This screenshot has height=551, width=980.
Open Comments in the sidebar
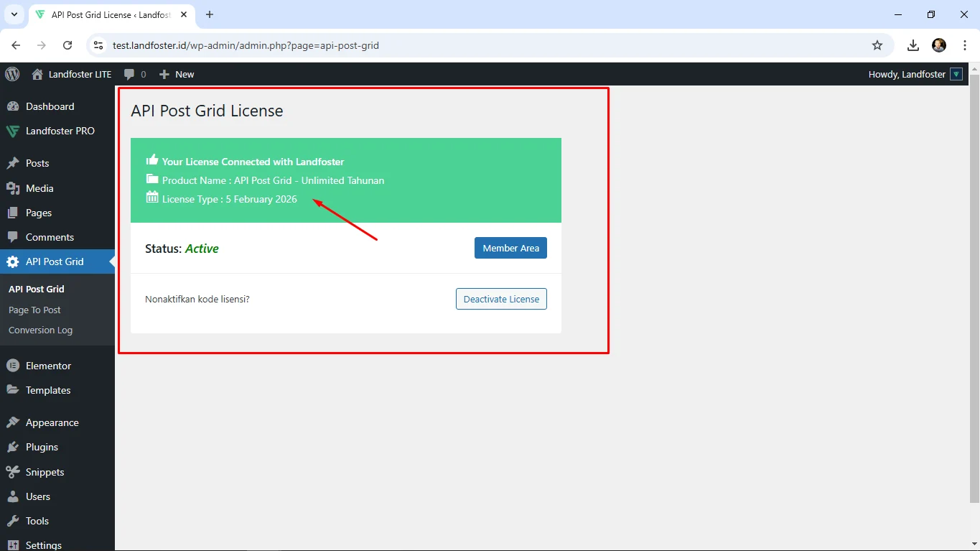pos(57,237)
